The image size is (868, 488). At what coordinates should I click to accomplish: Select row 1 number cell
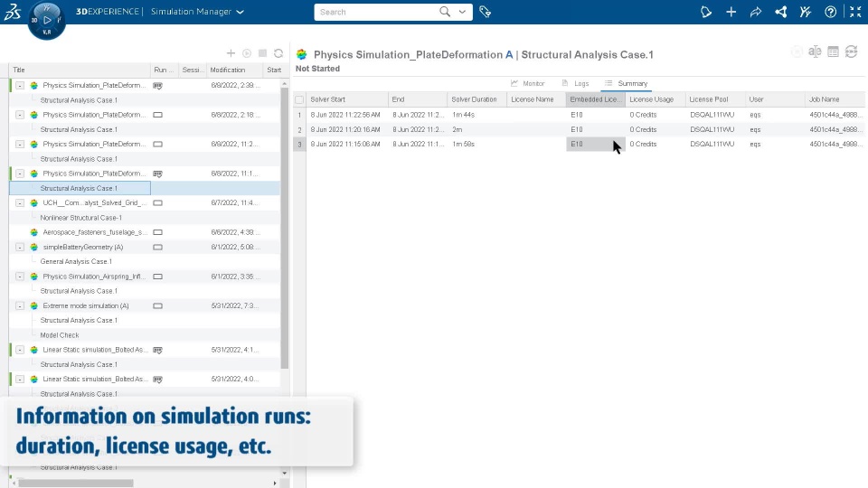pos(299,115)
